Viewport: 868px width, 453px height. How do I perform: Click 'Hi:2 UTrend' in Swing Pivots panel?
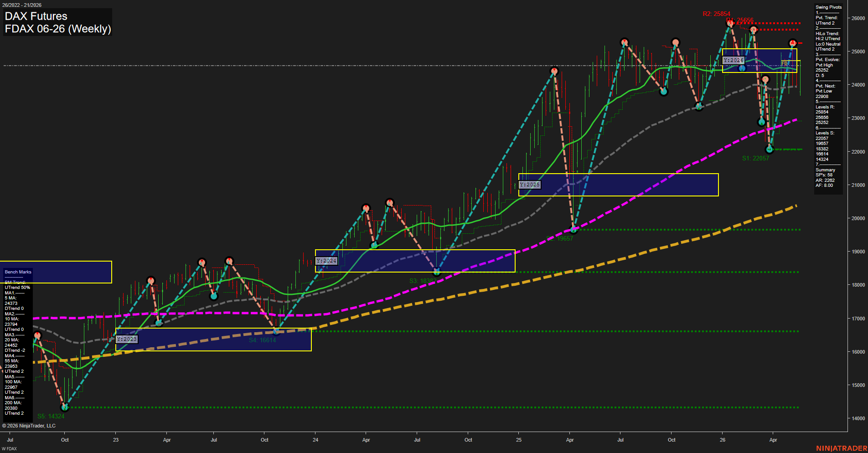coord(828,39)
